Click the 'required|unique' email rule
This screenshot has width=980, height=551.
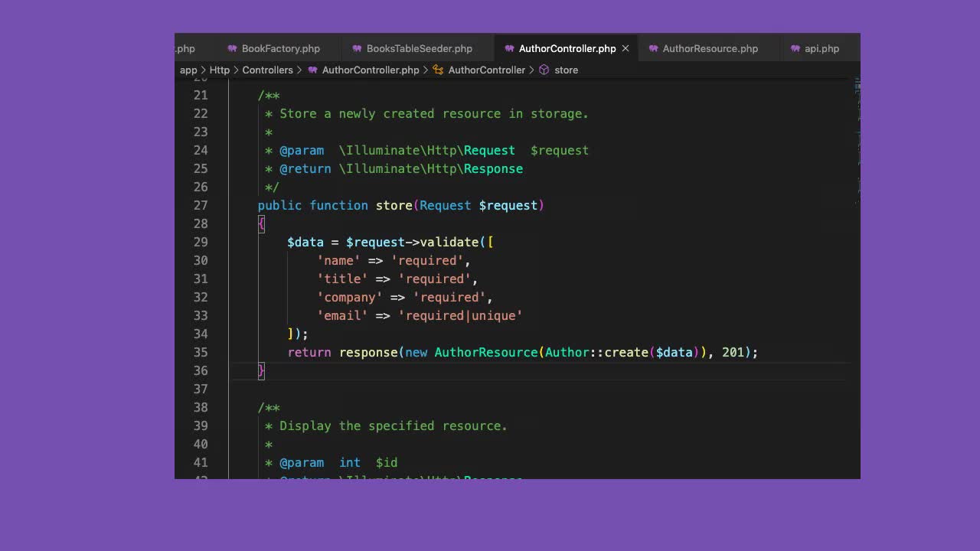click(x=460, y=315)
